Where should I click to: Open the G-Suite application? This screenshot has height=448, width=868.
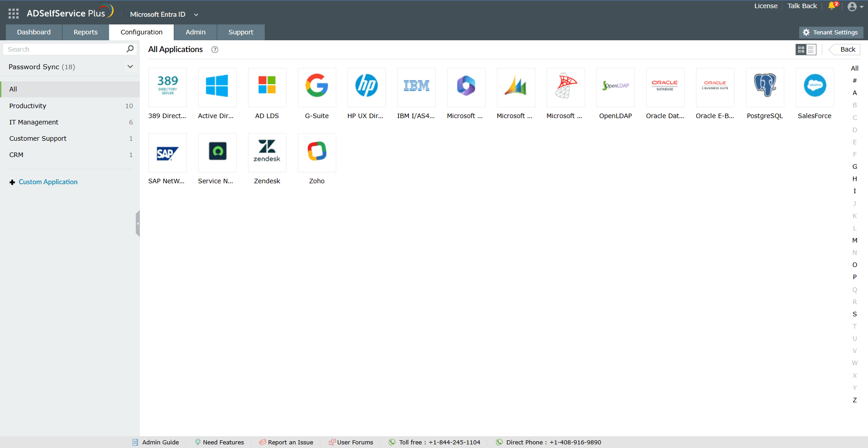click(x=317, y=87)
